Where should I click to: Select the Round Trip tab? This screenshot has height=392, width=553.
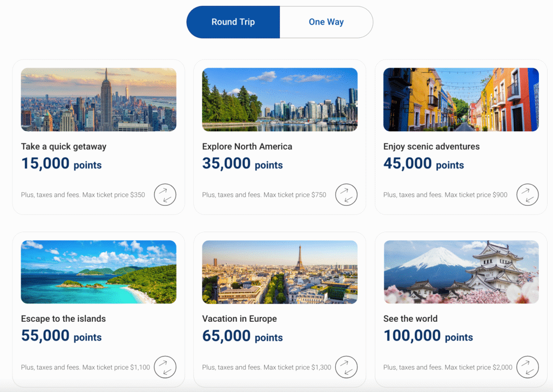[233, 22]
